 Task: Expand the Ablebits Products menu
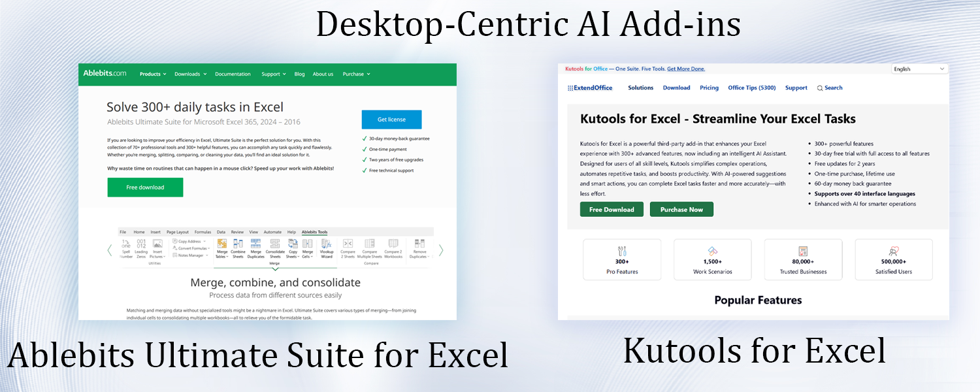pyautogui.click(x=153, y=74)
